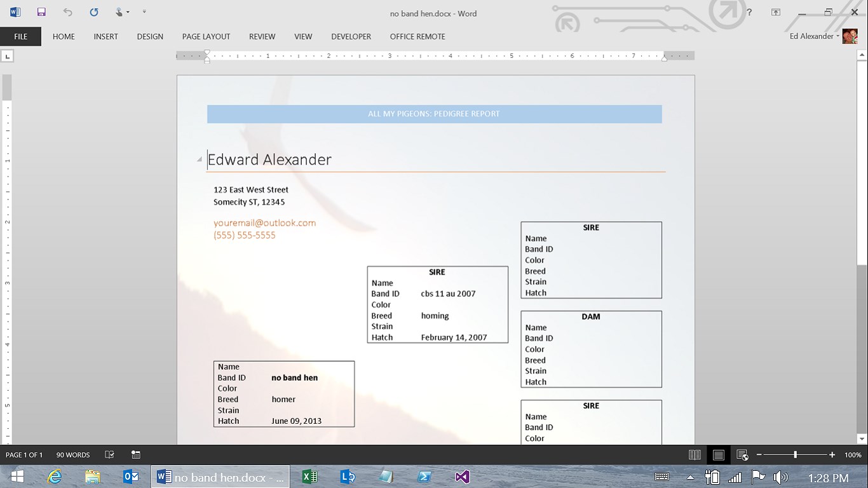Viewport: 868px width, 488px height.
Task: Open Touch/Mouse Mode dropdown
Action: coord(121,12)
